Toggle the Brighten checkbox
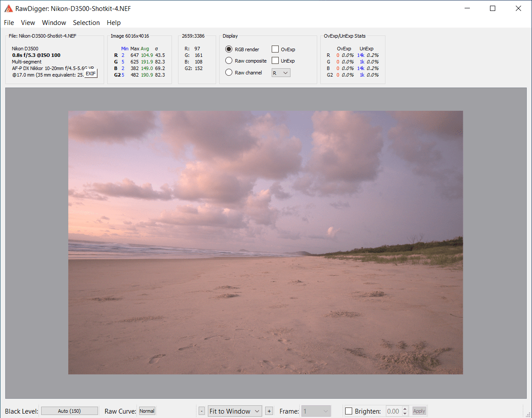The image size is (532, 418). tap(349, 411)
